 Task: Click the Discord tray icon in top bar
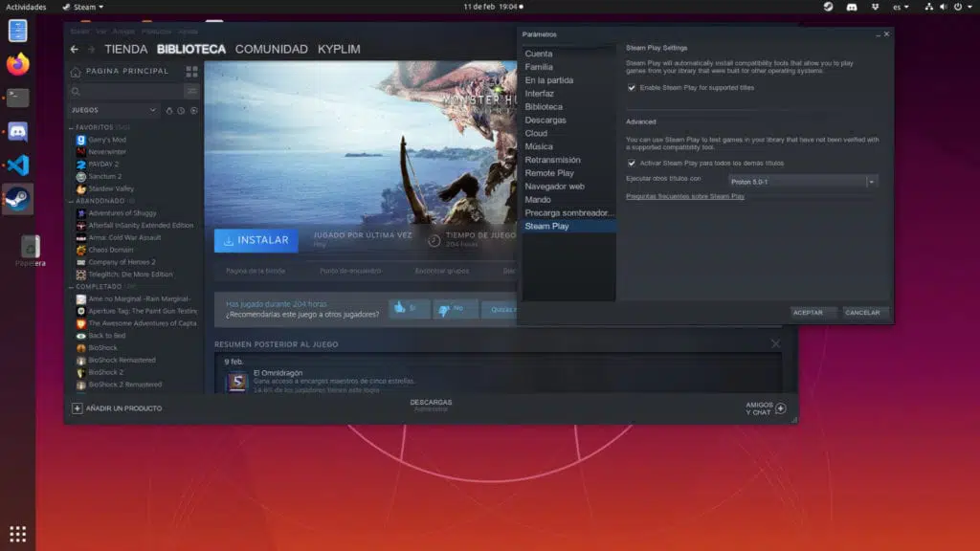point(851,7)
